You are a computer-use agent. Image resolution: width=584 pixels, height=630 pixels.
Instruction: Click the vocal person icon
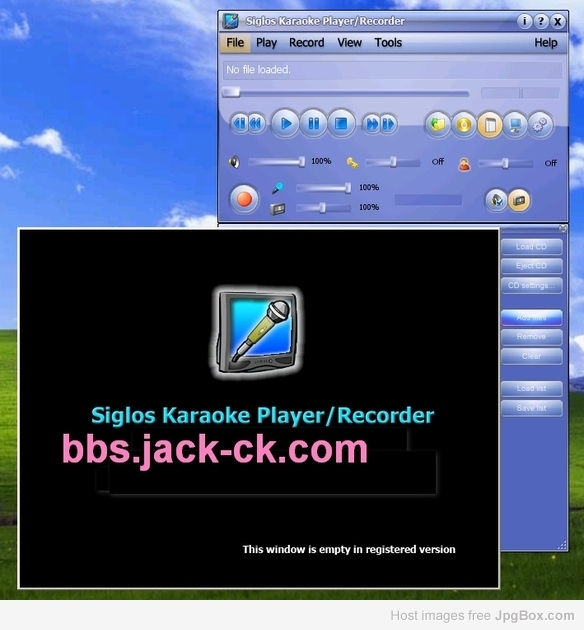coord(464,164)
